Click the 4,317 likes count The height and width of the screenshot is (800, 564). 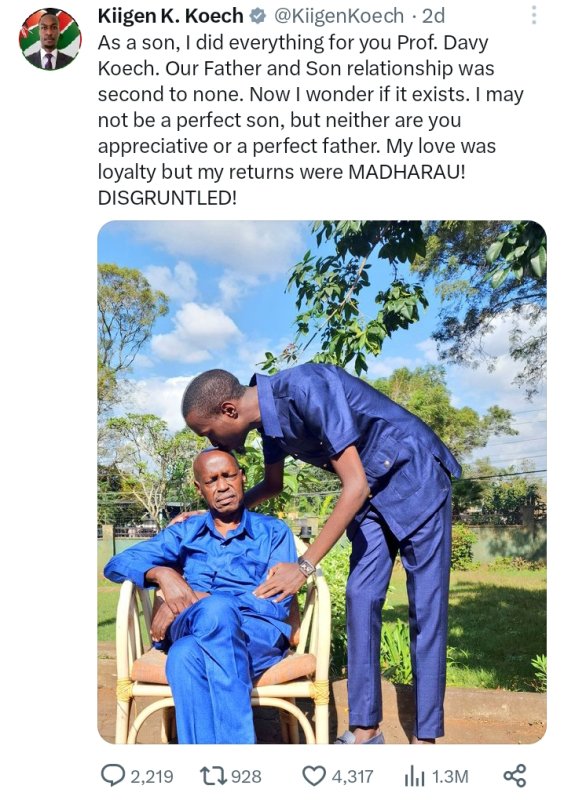pos(353,777)
